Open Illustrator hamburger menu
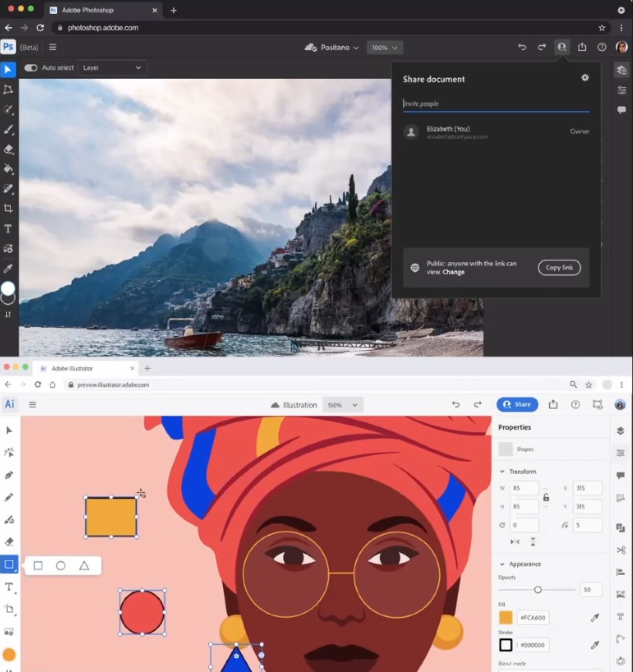The width and height of the screenshot is (633, 672). tap(32, 404)
